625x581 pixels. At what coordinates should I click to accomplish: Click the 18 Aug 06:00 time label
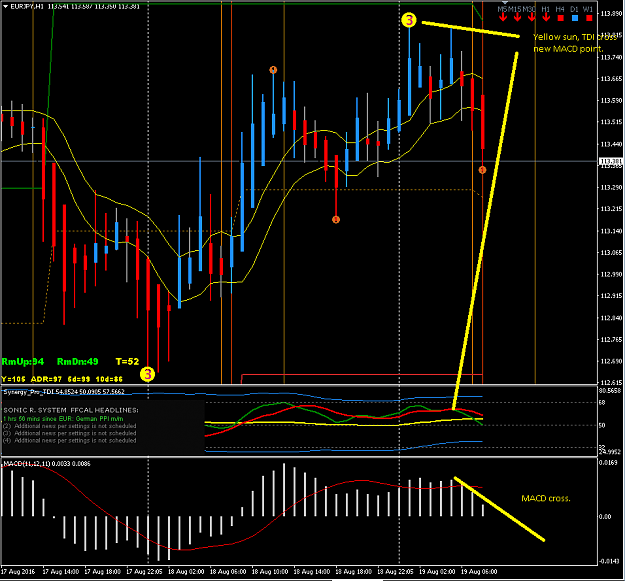pyautogui.click(x=228, y=572)
